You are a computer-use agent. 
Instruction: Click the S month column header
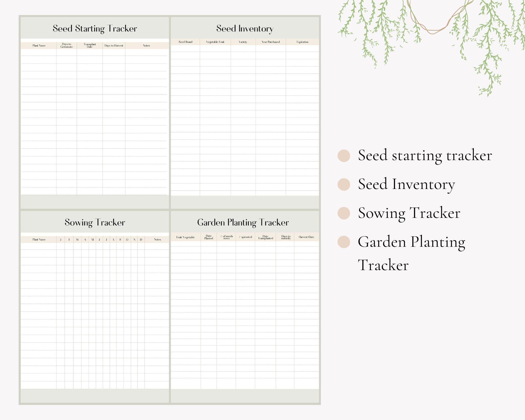click(x=120, y=240)
